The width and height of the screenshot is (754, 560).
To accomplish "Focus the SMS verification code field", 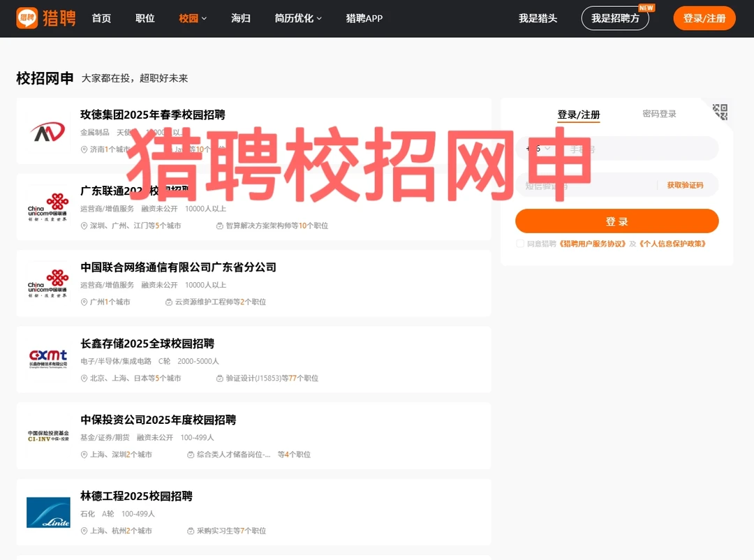I will point(586,185).
